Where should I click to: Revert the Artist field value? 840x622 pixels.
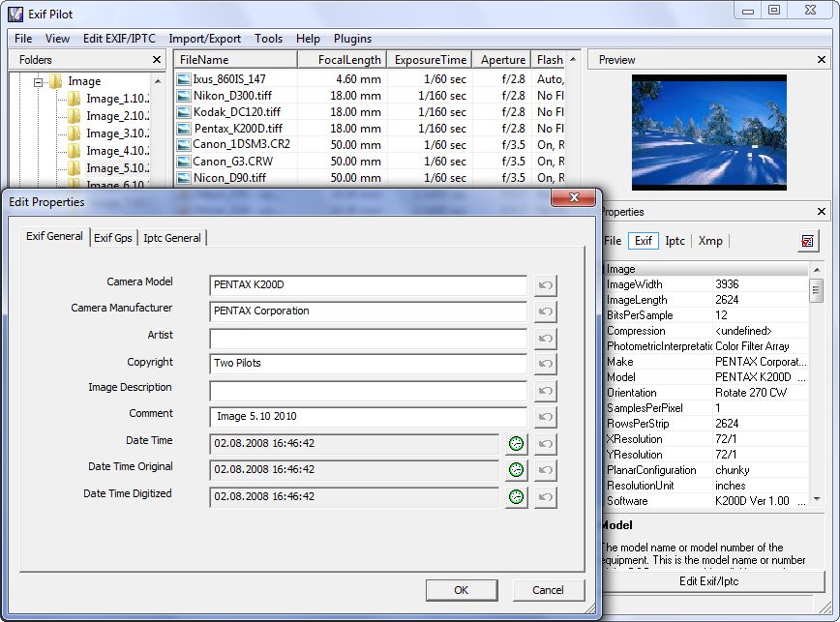tap(546, 339)
